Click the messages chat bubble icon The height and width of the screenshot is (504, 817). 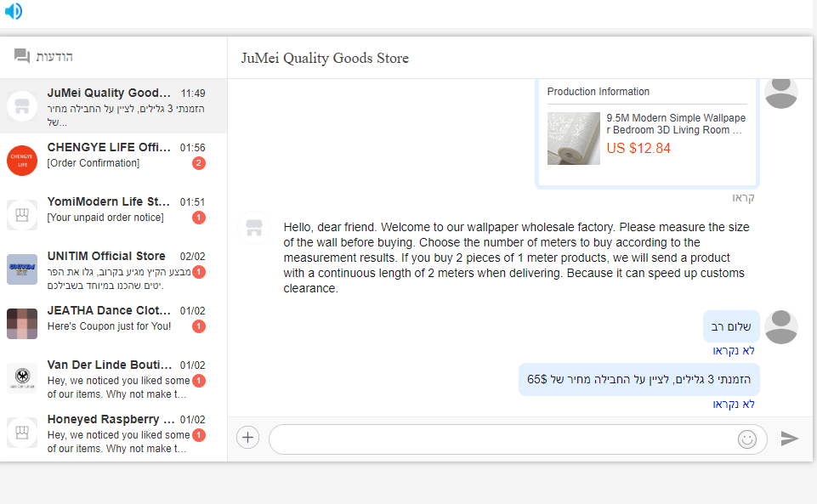click(22, 56)
